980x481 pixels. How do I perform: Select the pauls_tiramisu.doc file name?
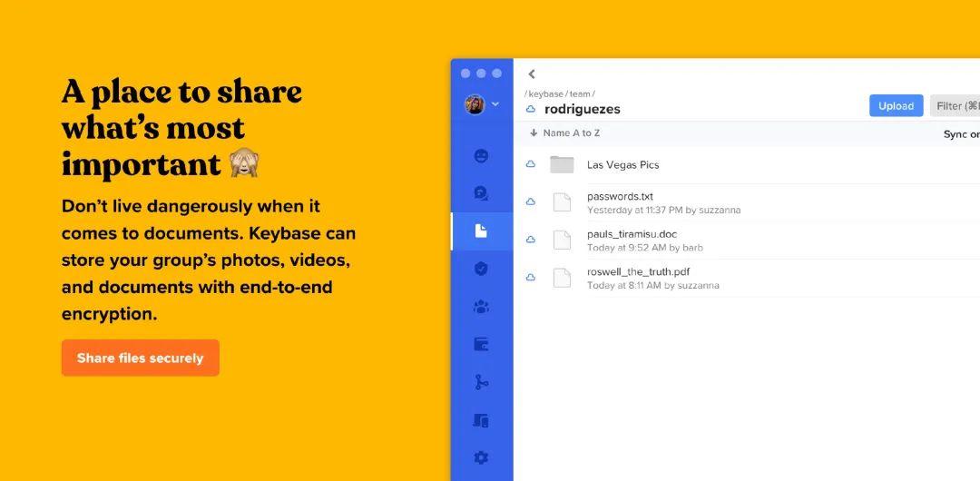pos(632,234)
